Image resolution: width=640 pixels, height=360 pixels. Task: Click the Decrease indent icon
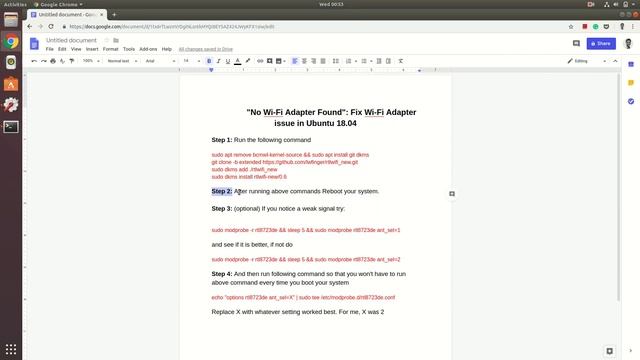[379, 61]
